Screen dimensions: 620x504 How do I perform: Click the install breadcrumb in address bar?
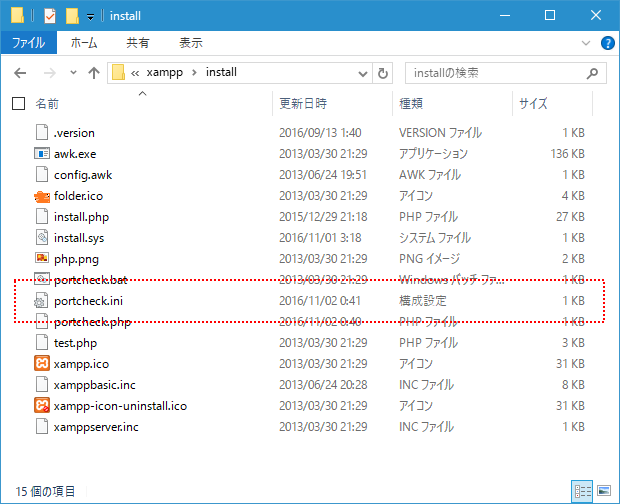(x=221, y=72)
